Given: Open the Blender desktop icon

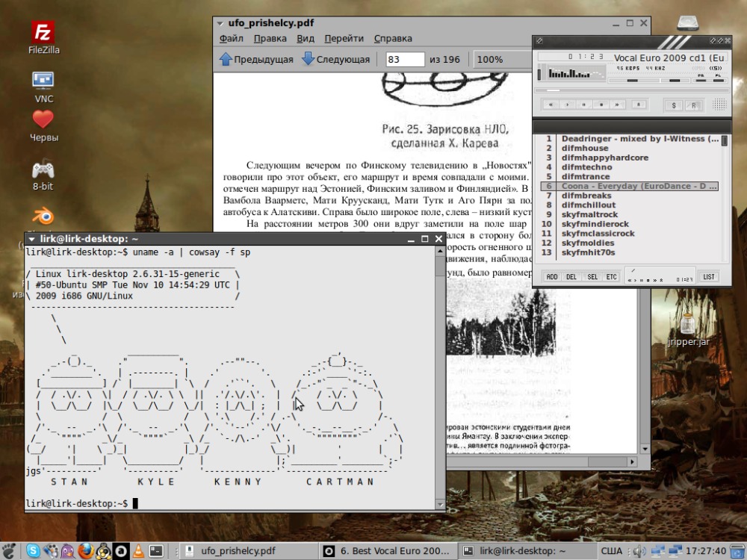Looking at the screenshot, I should coord(43,217).
